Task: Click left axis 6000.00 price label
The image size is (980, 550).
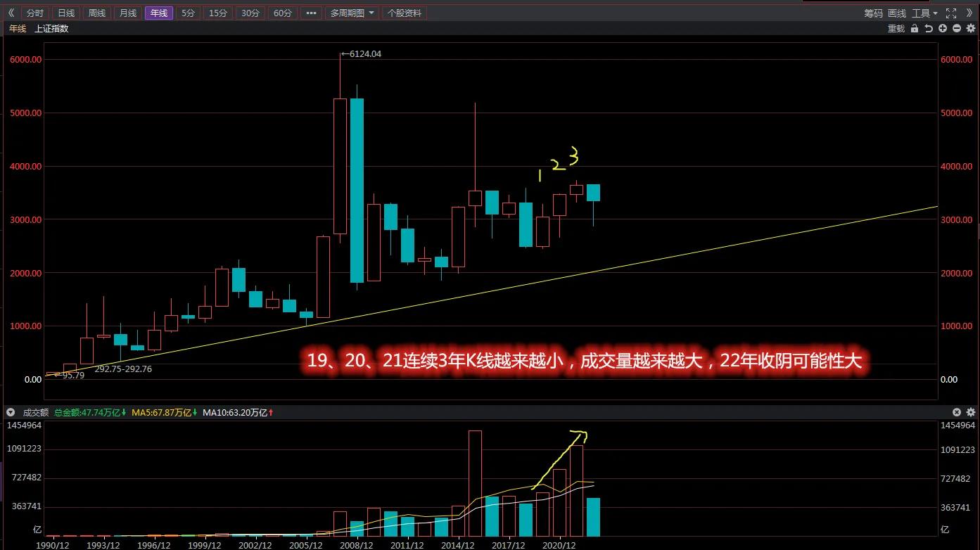Action: tap(26, 60)
